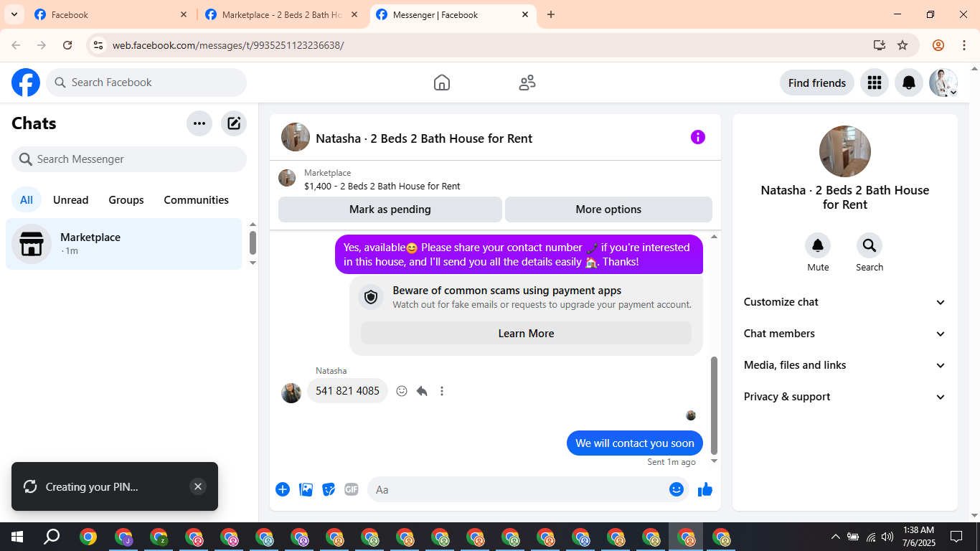This screenshot has height=551, width=980.
Task: Click the large listing photo in info panel
Action: (845, 151)
